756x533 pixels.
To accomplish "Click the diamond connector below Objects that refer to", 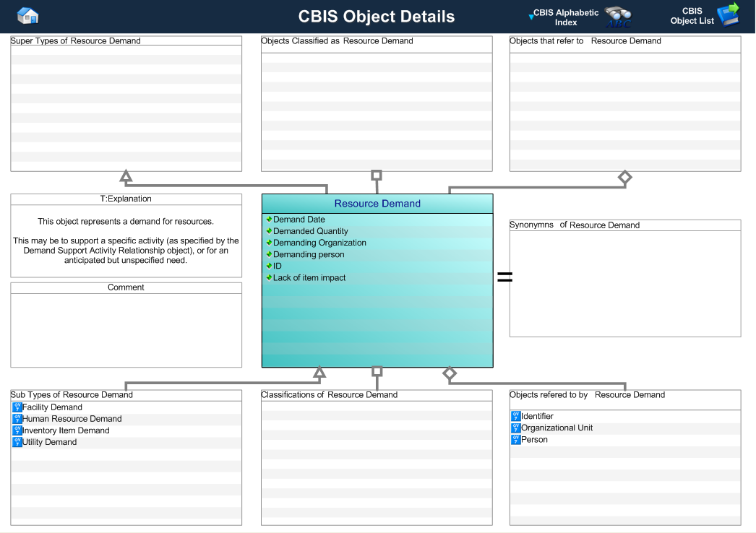I will coord(625,178).
